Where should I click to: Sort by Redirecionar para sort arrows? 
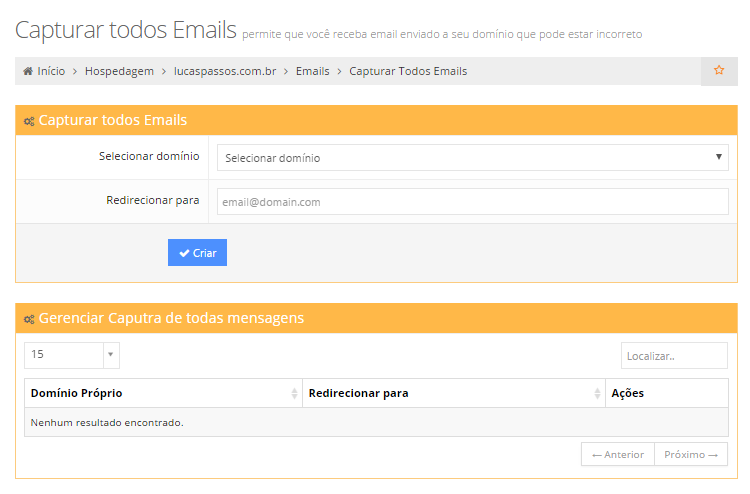coord(597,393)
